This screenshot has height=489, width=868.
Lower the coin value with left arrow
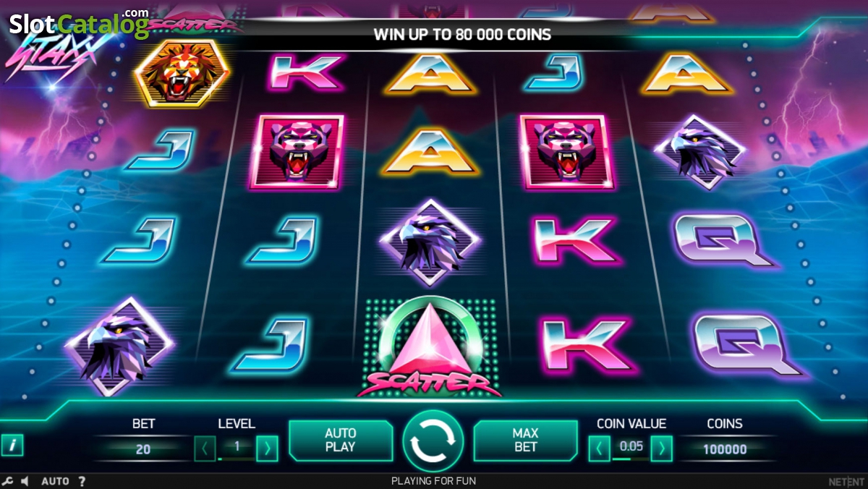[x=599, y=448]
